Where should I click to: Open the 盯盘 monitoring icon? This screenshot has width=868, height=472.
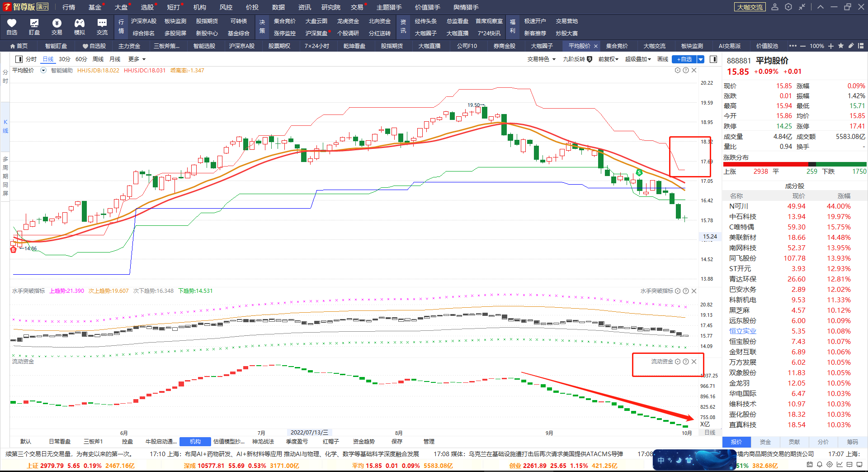tap(34, 27)
